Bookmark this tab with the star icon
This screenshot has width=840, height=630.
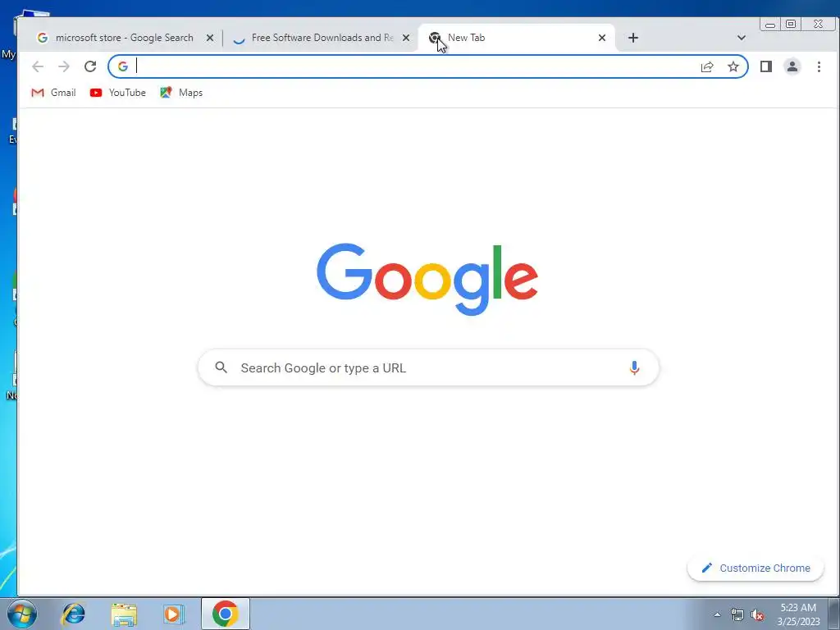click(733, 66)
